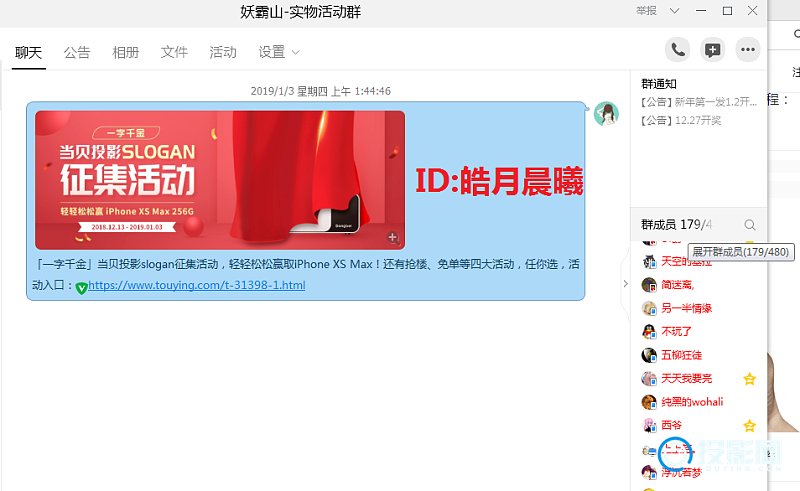Screen dimensions: 800x491
Task: Start a group voice call
Action: point(678,50)
